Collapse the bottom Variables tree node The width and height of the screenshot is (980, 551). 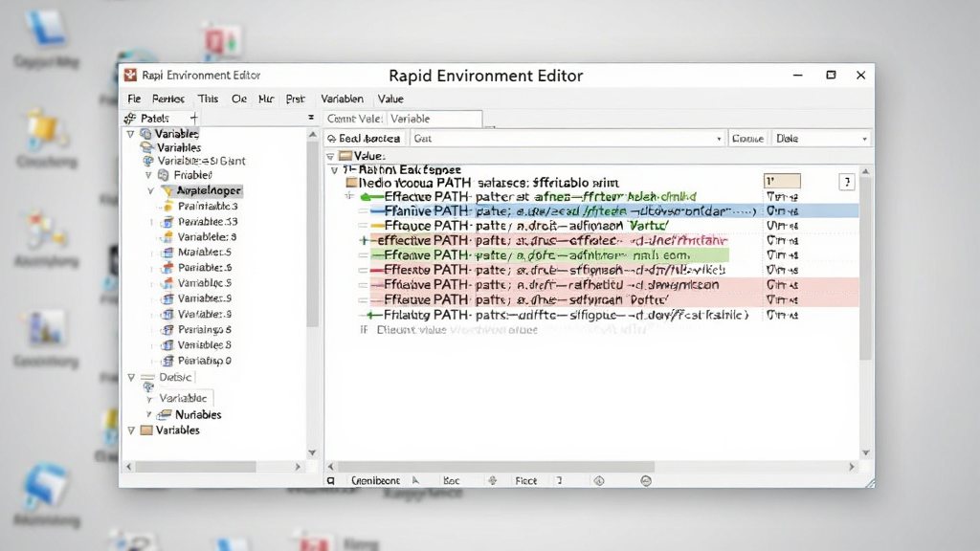131,430
